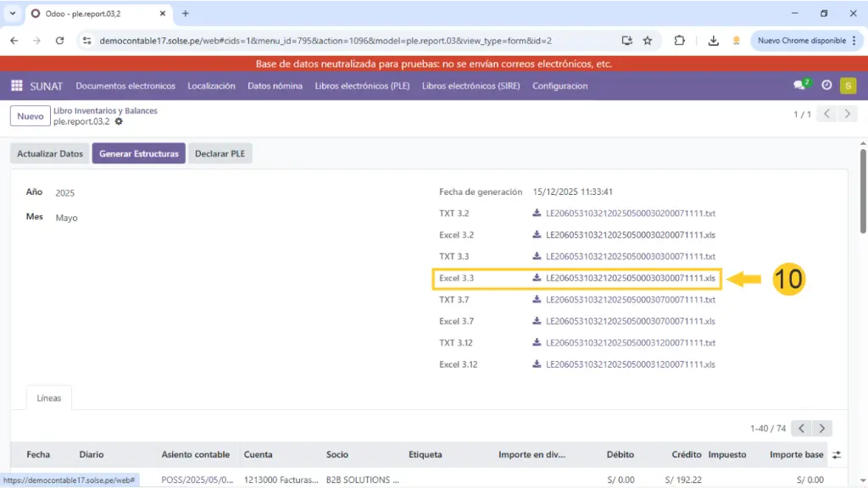Click the Actualizar Datos button
Viewport: 868px width, 488px height.
coord(50,153)
